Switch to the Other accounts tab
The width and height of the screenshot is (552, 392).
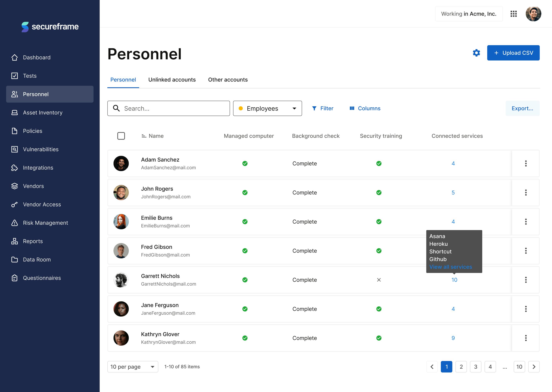click(x=228, y=80)
